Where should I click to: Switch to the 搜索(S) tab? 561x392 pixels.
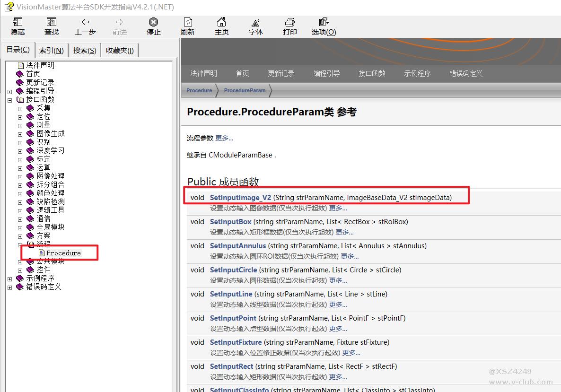85,51
